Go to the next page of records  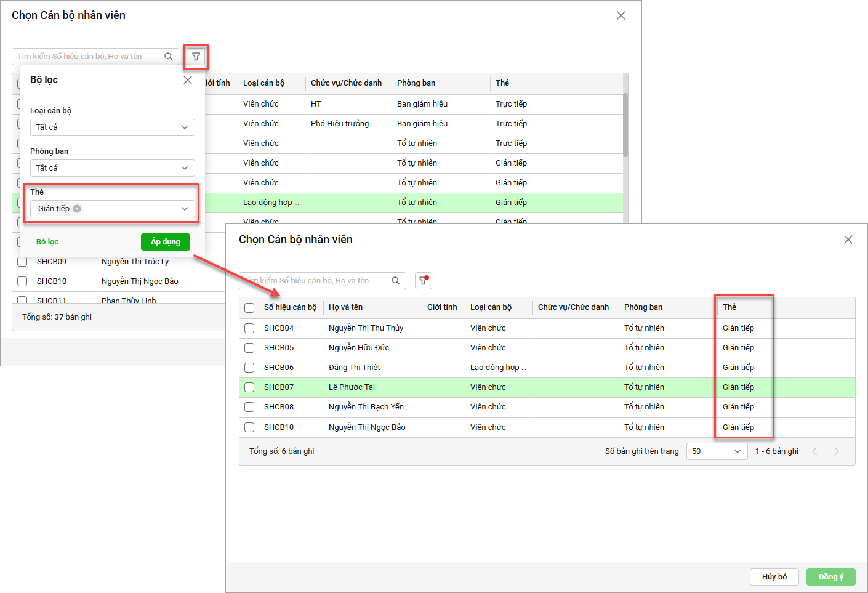click(836, 451)
